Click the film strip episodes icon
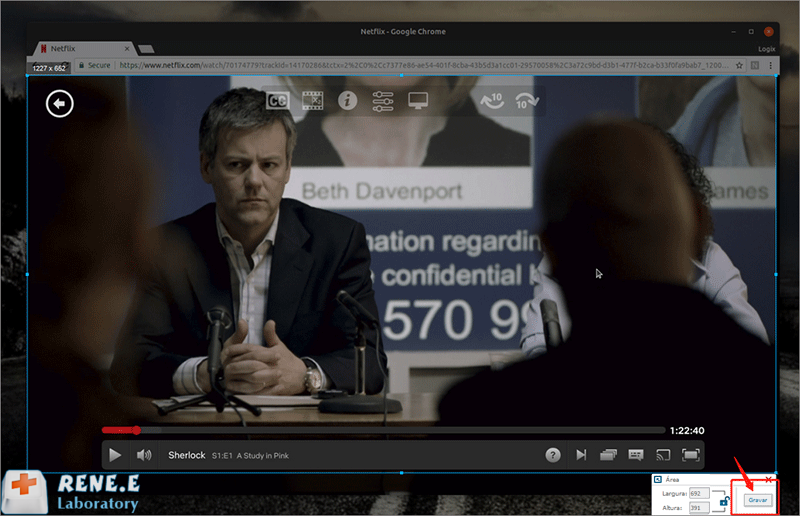The width and height of the screenshot is (800, 516). (x=312, y=101)
